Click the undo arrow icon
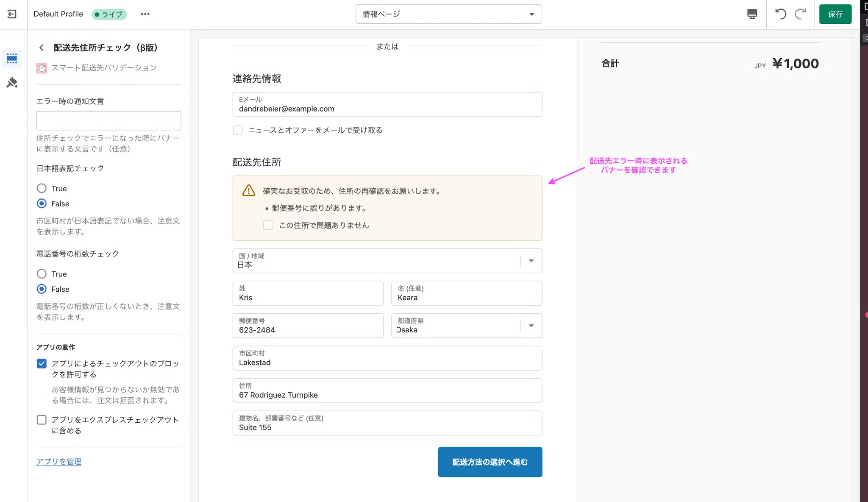This screenshot has height=502, width=868. click(x=780, y=14)
